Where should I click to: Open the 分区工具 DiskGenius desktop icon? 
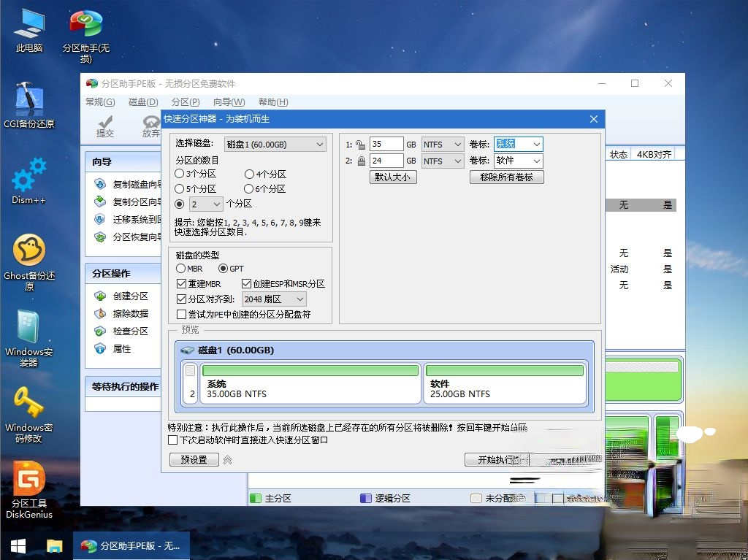coord(29,490)
